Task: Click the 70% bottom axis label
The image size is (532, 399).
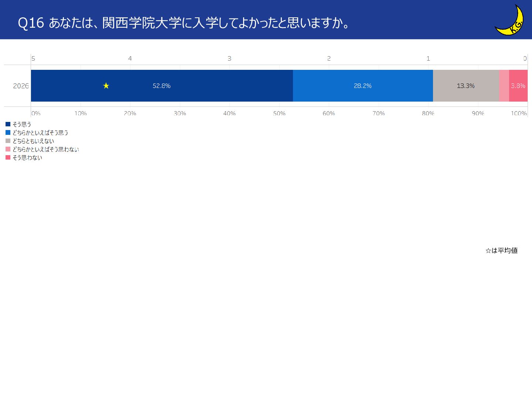Action: [379, 113]
